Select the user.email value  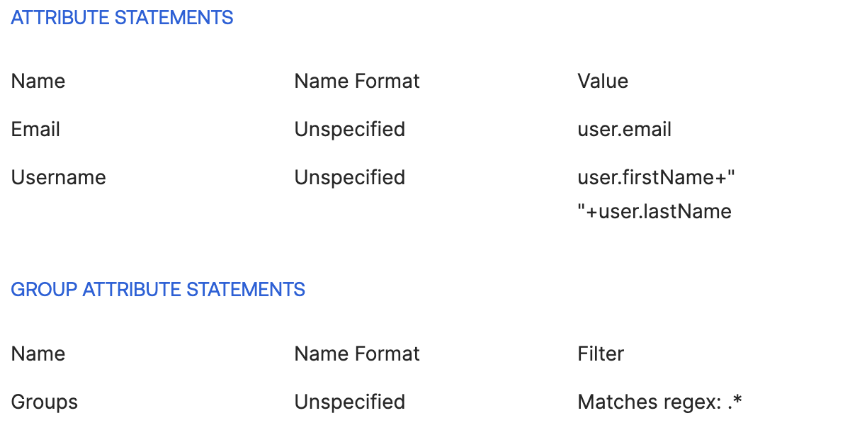625,129
